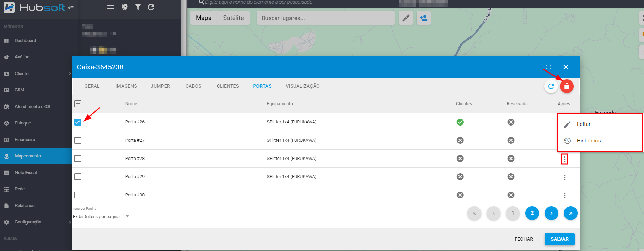Click the search magnifier icon at top

[201, 2]
